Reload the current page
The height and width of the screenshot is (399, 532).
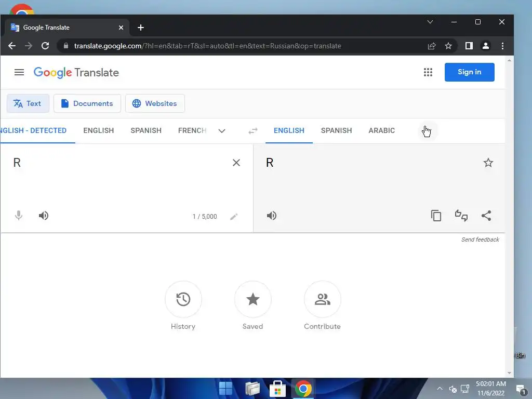click(45, 46)
